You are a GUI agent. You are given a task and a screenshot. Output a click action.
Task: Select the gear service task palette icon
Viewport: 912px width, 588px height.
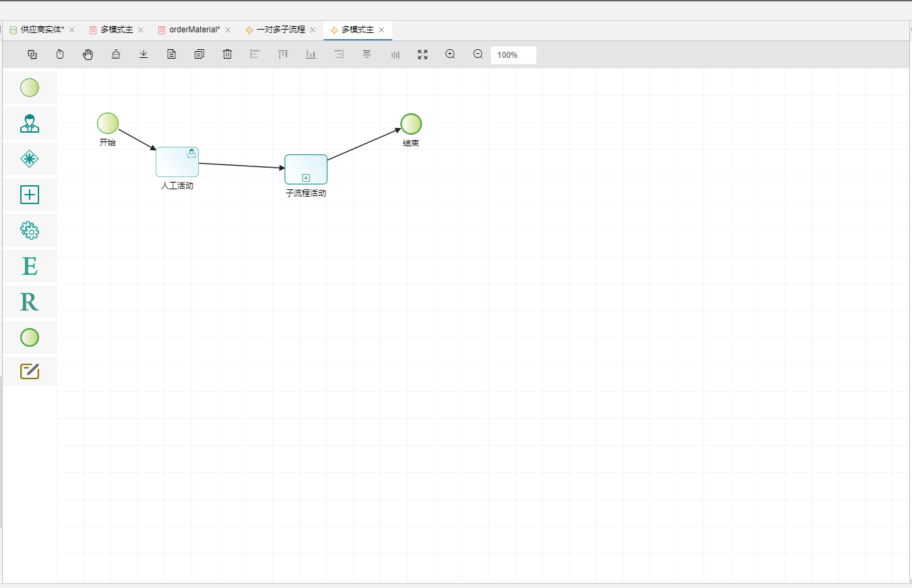tap(30, 230)
